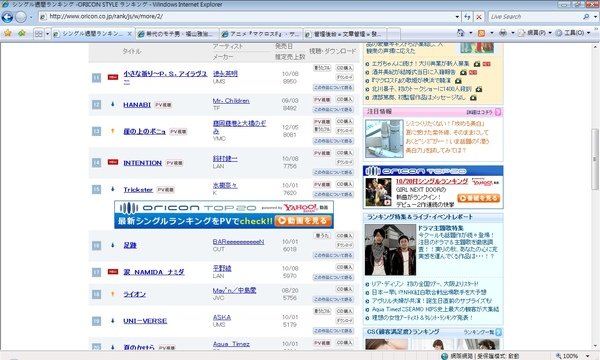Click the Add to Favorites star-plus icon
Viewport: 600px width, 360px height.
21,33
